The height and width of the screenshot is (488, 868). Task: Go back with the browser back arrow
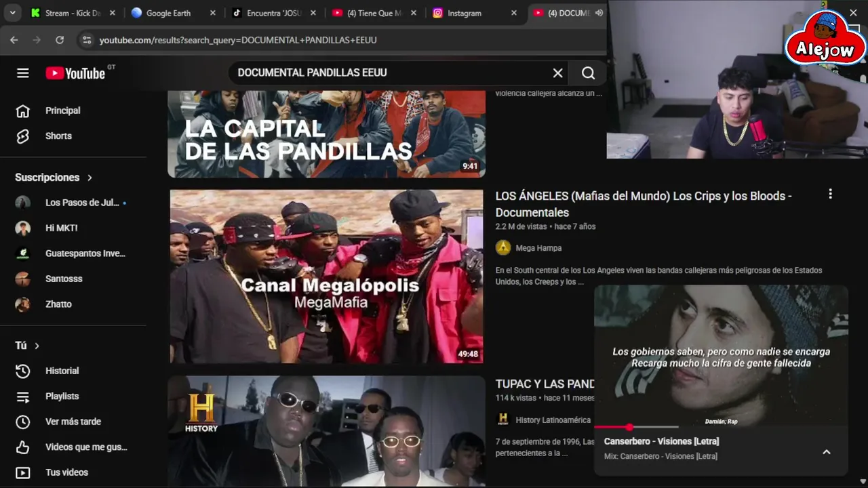14,40
